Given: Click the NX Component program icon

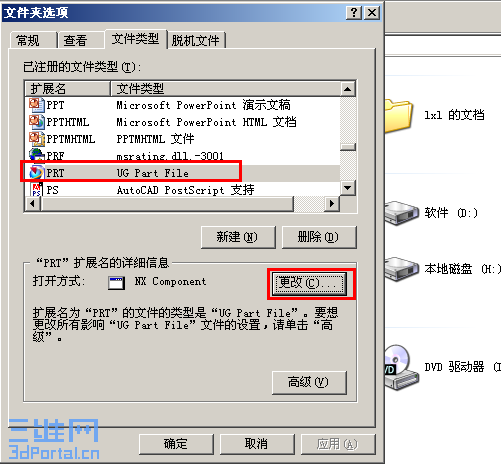Looking at the screenshot, I should pos(117,283).
